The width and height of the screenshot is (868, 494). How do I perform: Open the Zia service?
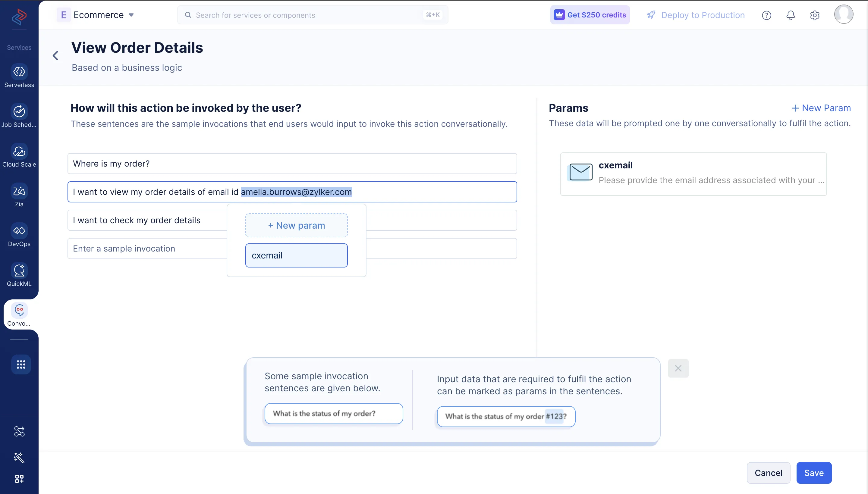point(19,195)
